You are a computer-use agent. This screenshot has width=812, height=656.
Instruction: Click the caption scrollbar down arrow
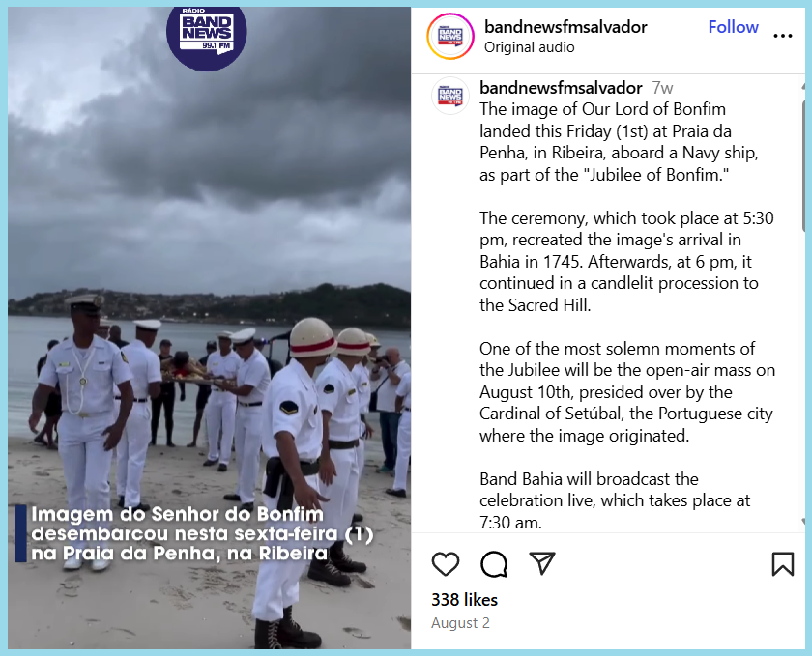pos(802,521)
